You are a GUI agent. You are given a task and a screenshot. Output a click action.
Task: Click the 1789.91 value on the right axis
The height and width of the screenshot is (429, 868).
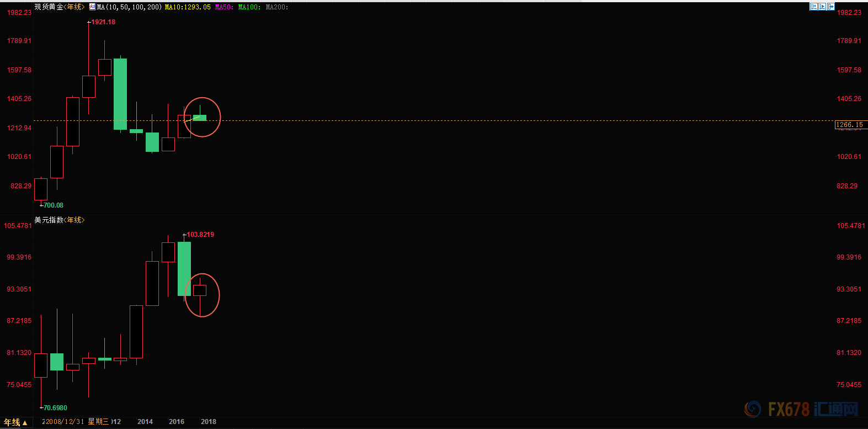pyautogui.click(x=849, y=41)
